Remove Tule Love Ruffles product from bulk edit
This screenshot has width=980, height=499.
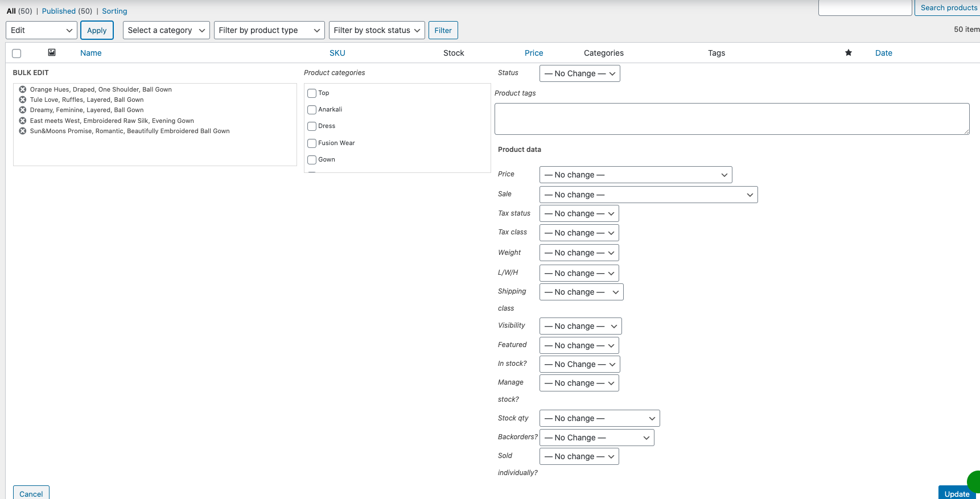coord(23,100)
